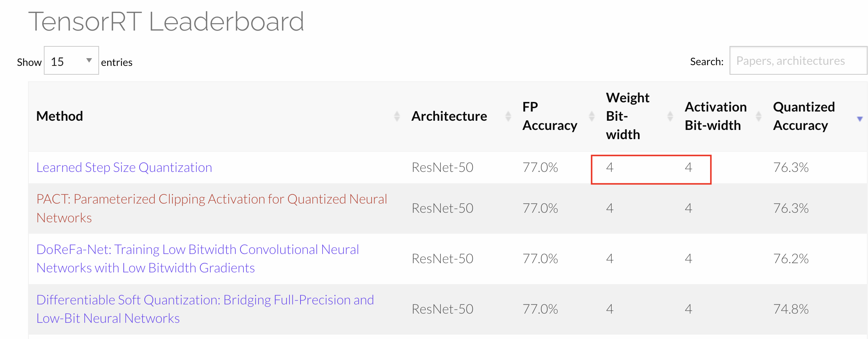Click the Quantized Accuracy column header

point(804,116)
